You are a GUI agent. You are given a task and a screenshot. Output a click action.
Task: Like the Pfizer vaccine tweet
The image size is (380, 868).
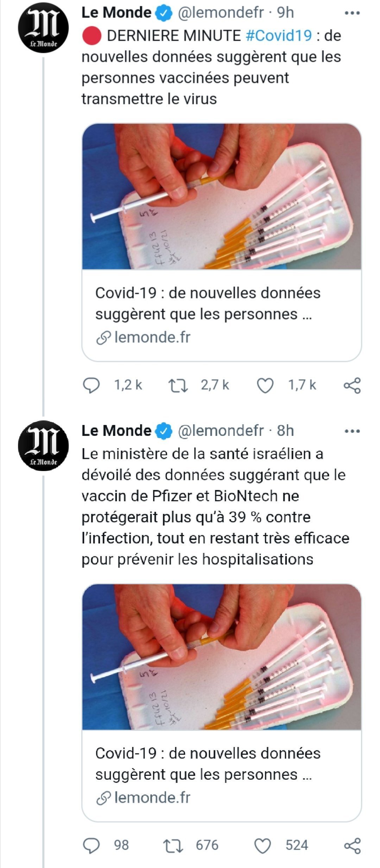point(262,846)
